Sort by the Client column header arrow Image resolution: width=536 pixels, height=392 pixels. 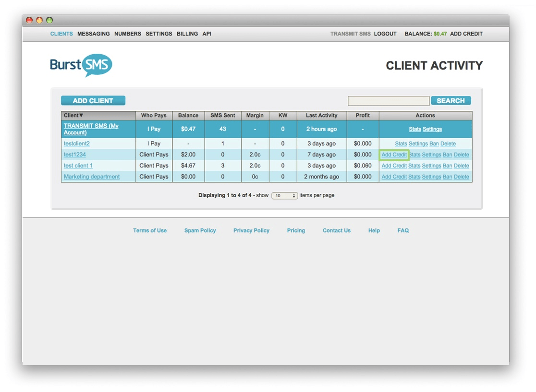click(81, 116)
